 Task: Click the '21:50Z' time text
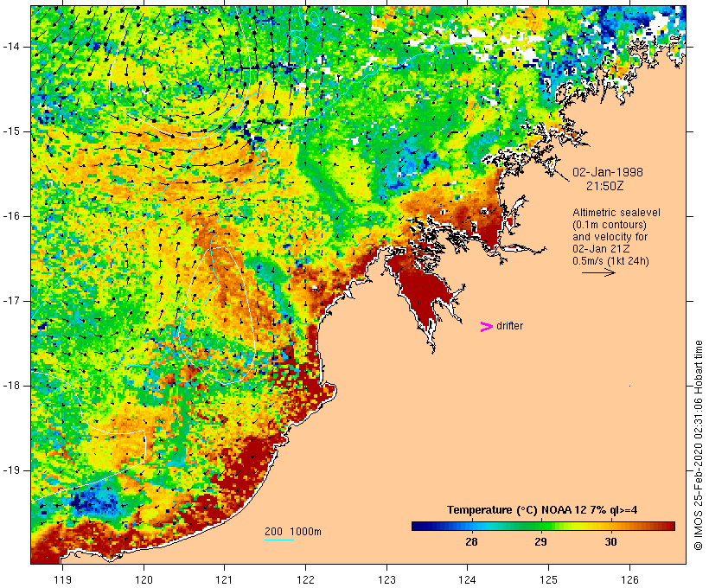click(x=605, y=186)
